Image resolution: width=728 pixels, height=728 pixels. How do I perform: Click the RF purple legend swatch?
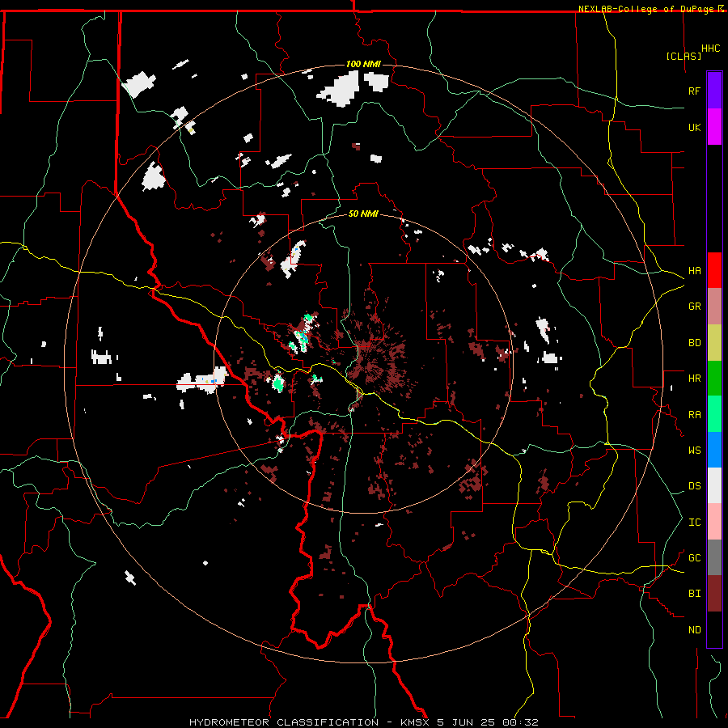click(x=714, y=91)
